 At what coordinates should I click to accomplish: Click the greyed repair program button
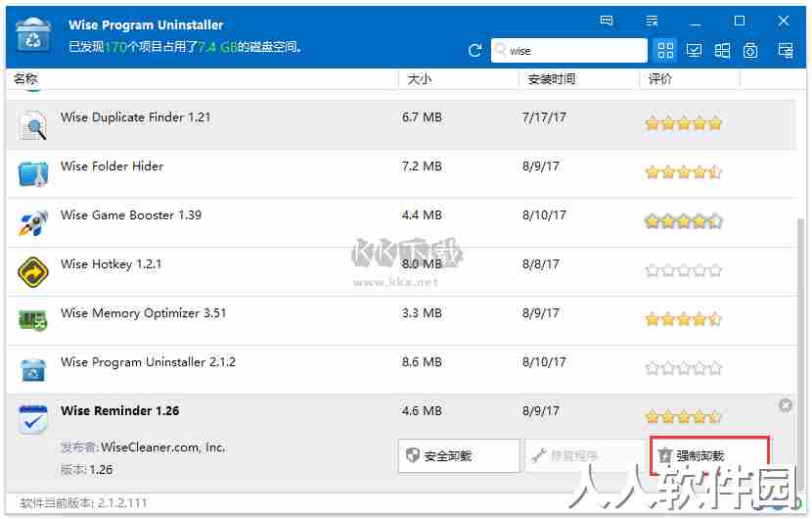(584, 455)
